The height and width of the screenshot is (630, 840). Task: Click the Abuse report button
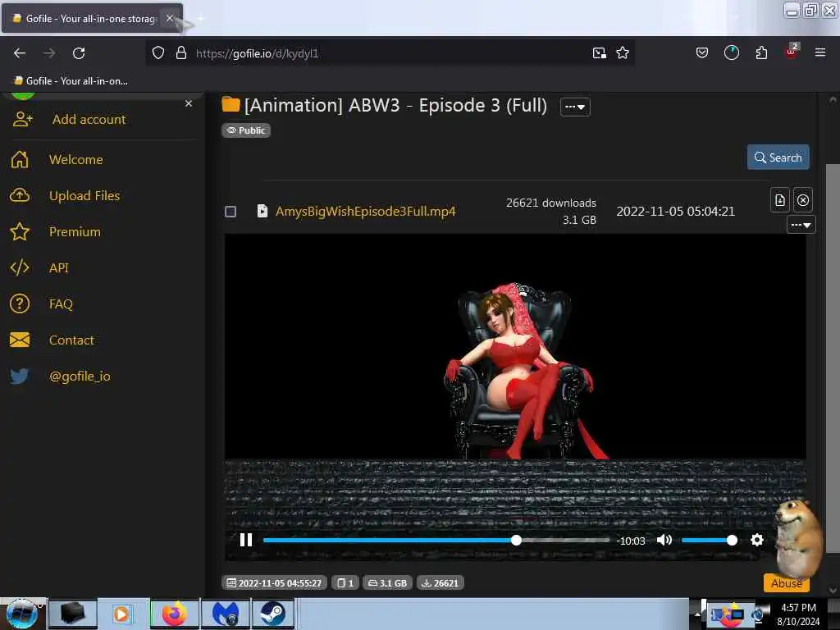(787, 583)
